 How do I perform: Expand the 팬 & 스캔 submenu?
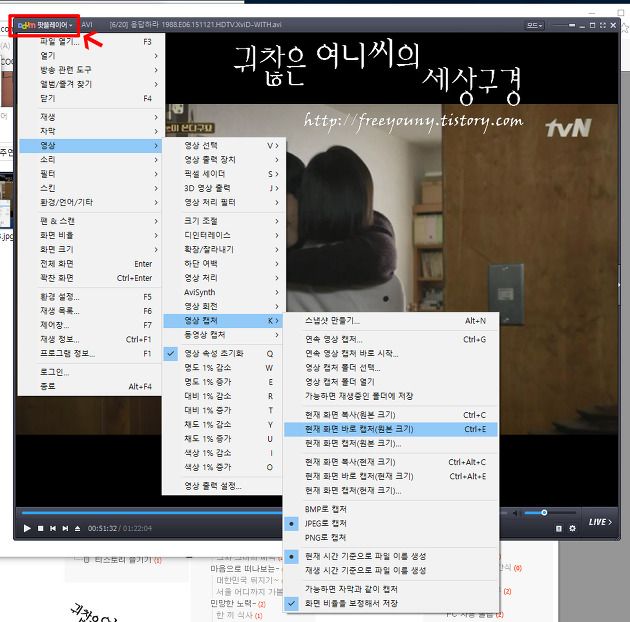pos(91,221)
